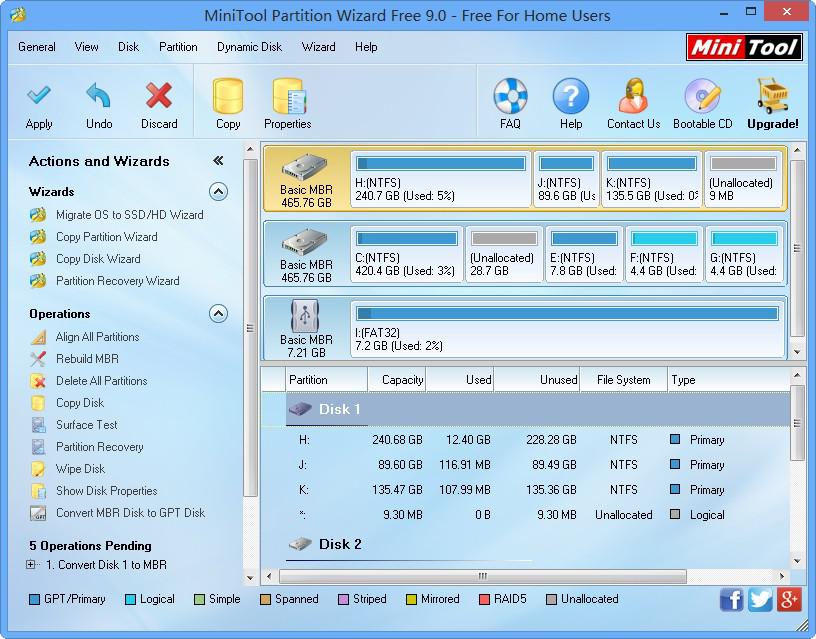Select the 28.7 GB Unallocated block
Image resolution: width=816 pixels, height=639 pixels.
point(504,254)
